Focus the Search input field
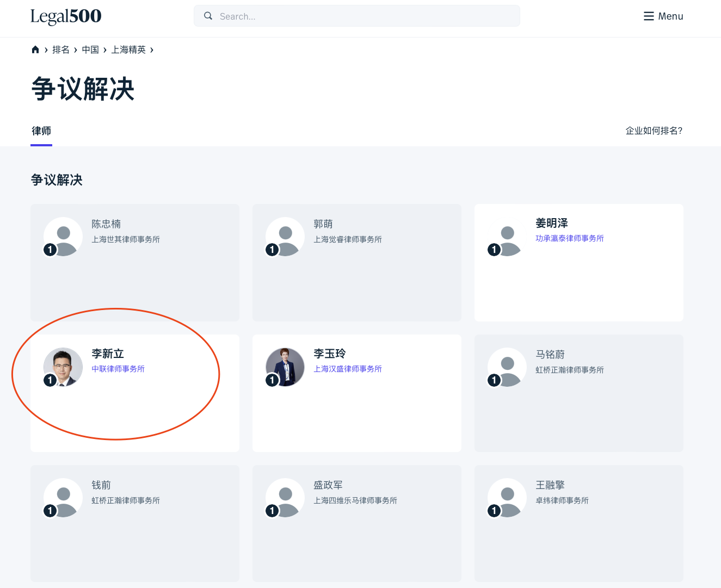 coord(365,16)
